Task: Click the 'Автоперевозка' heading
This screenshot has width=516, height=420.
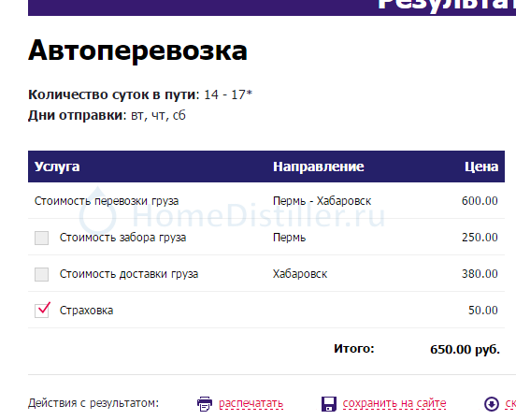Action: [137, 51]
